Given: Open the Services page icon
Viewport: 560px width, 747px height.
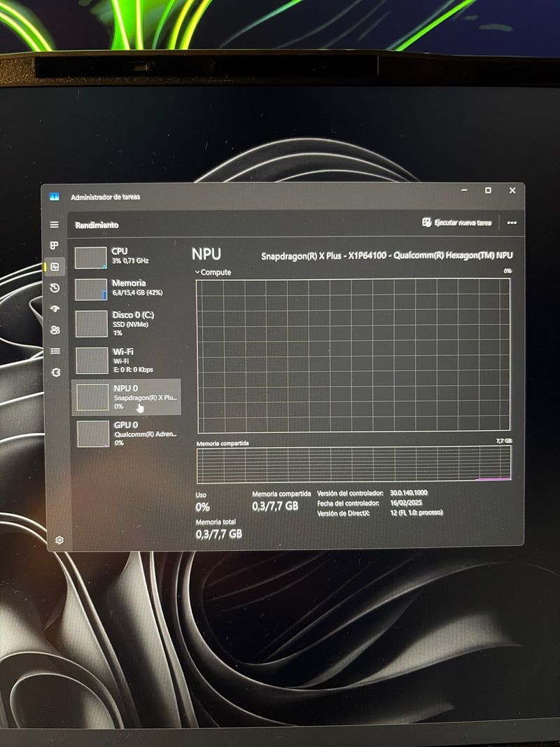Looking at the screenshot, I should tap(56, 372).
